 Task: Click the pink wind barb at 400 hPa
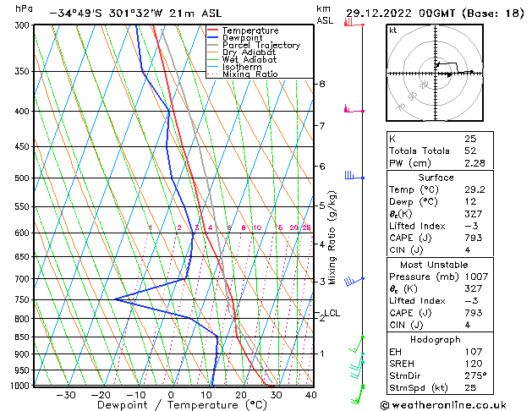pos(354,109)
